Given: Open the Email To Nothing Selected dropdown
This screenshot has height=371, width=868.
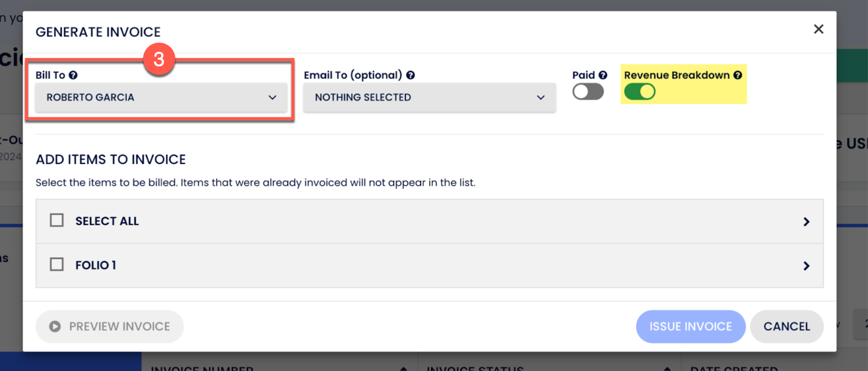Looking at the screenshot, I should click(x=430, y=97).
